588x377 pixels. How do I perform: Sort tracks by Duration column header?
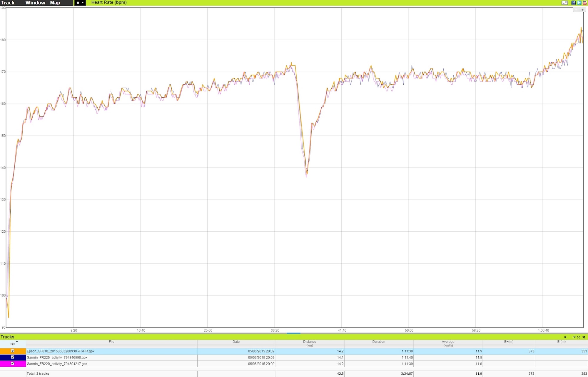(378, 342)
